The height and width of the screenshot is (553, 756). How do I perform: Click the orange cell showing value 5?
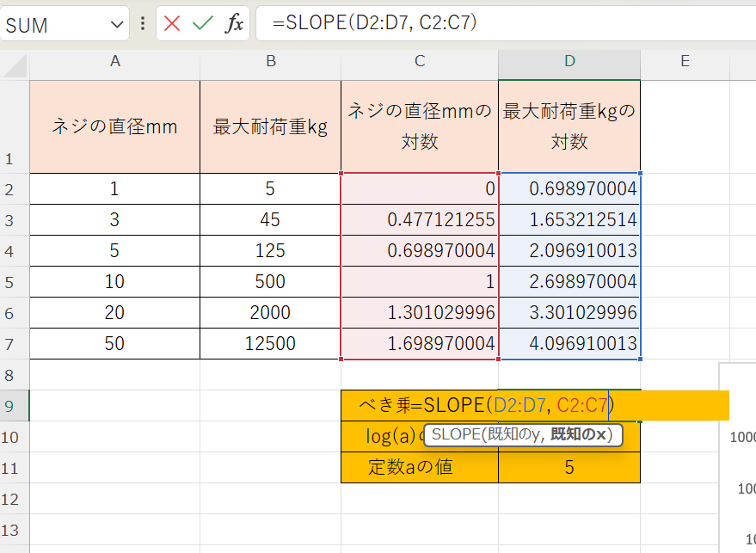569,468
